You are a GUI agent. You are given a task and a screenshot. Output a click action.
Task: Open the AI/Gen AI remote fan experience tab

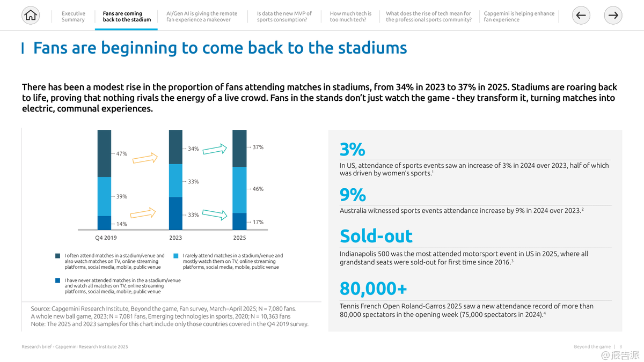coord(202,17)
